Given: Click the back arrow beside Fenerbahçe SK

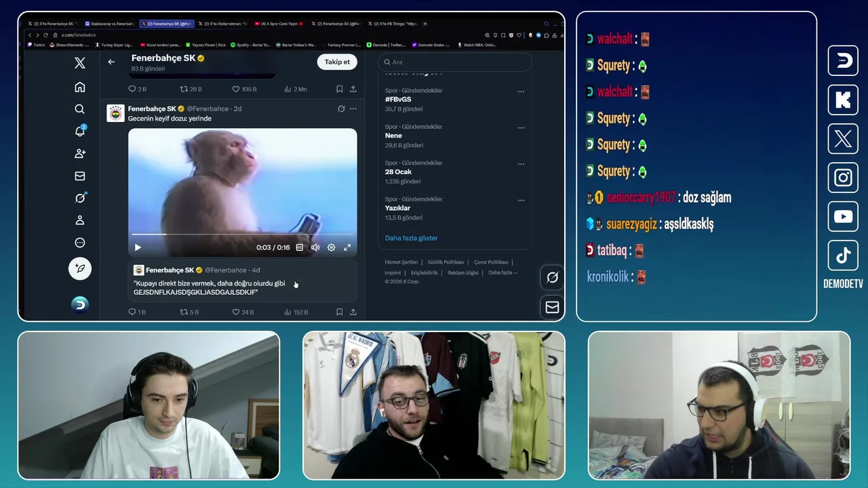Looking at the screenshot, I should (111, 62).
